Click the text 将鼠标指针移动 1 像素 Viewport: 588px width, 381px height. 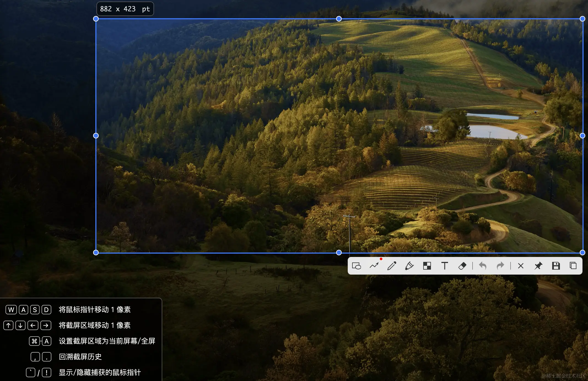coord(95,310)
